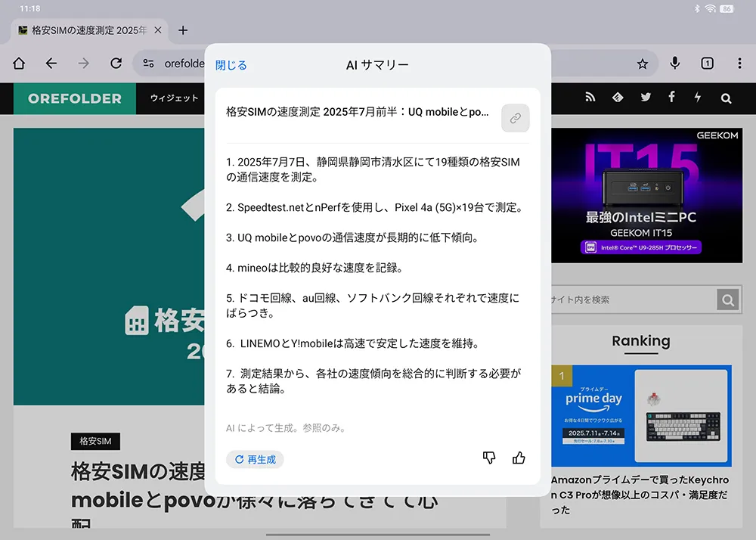Screen dimensions: 756x540
Task: Open the Feedly icon in header
Action: tap(618, 98)
